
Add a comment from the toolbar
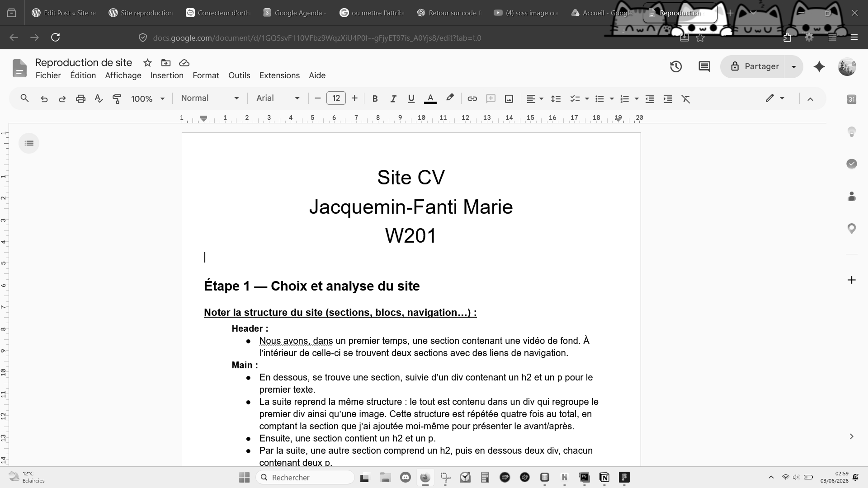point(491,99)
